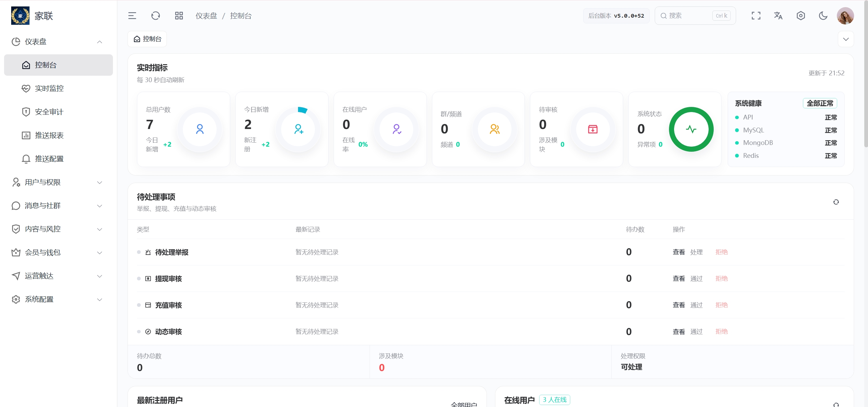Click the page reload icon in the header

pos(156,16)
